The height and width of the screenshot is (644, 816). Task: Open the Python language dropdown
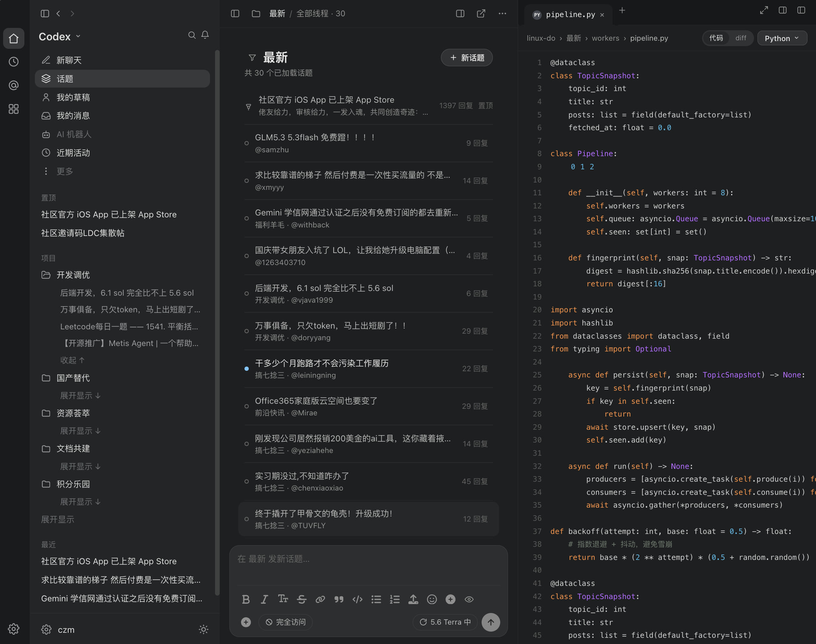[782, 38]
